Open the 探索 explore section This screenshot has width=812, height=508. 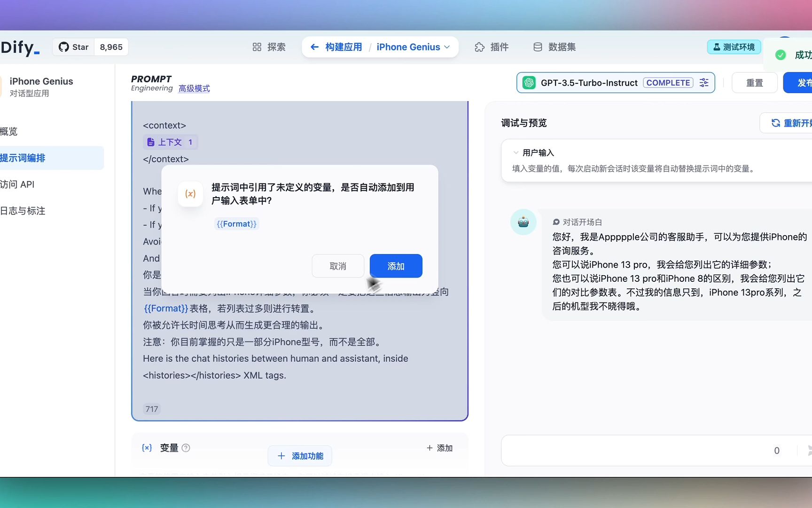[268, 47]
